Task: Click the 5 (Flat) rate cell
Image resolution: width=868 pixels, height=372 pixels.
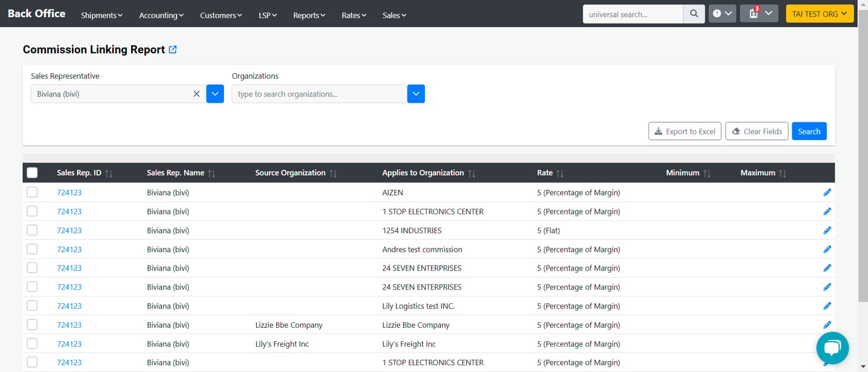Action: point(549,230)
